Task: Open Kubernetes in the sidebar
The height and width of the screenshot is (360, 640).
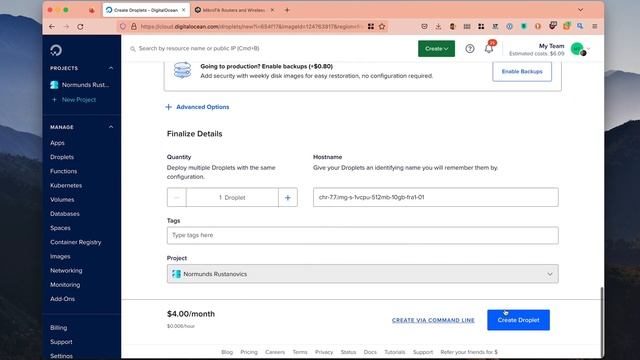Action: coord(66,185)
